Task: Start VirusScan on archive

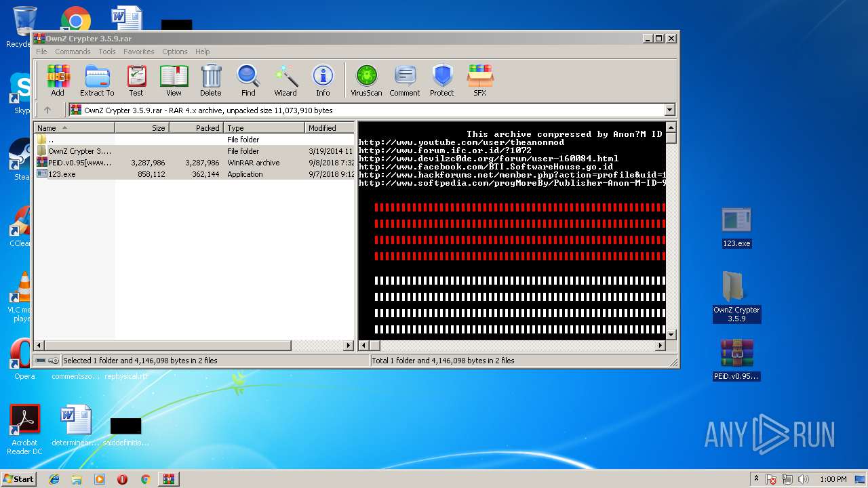Action: click(366, 81)
